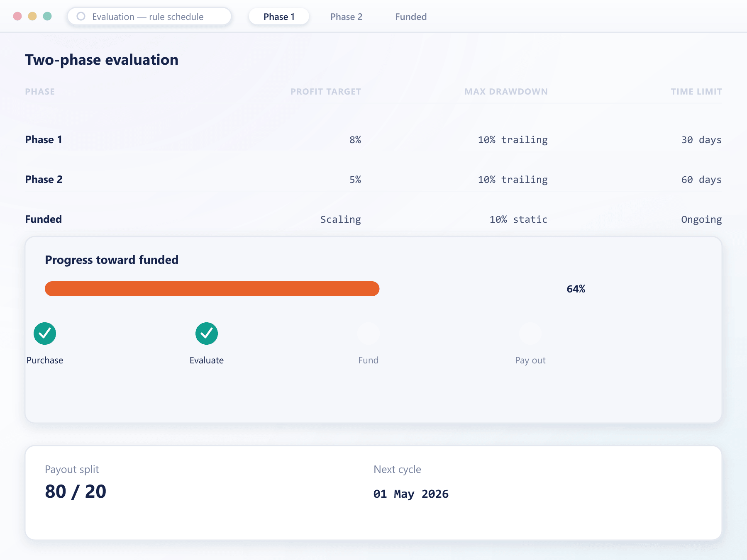Click Phase 1's 10% trailing drawdown cell
The width and height of the screenshot is (747, 560).
(513, 140)
